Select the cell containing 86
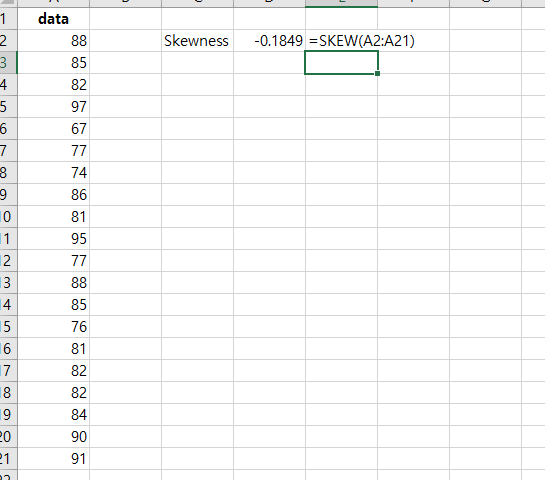 [54, 195]
